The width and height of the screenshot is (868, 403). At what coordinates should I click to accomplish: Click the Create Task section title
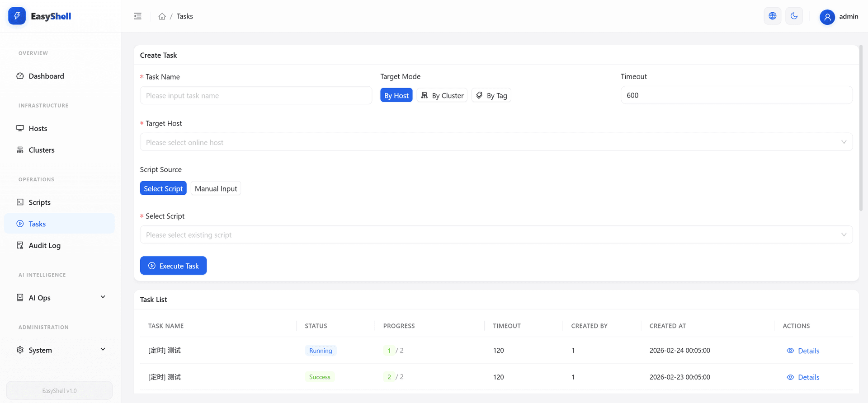click(x=158, y=55)
